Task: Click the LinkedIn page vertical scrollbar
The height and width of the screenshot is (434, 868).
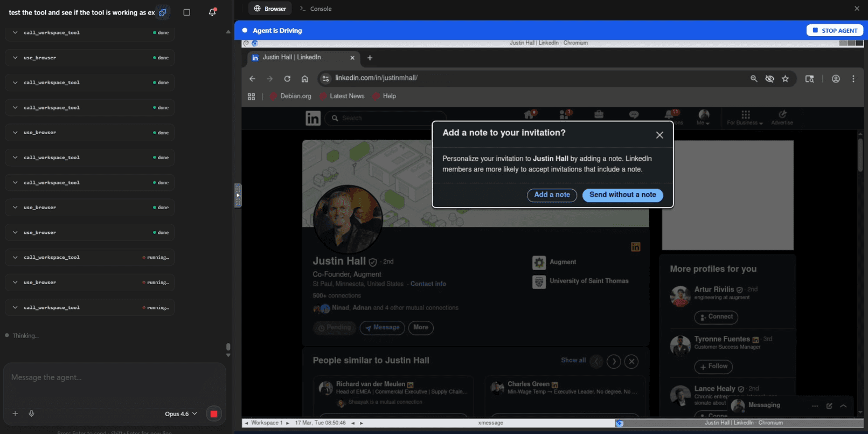Action: [860, 155]
